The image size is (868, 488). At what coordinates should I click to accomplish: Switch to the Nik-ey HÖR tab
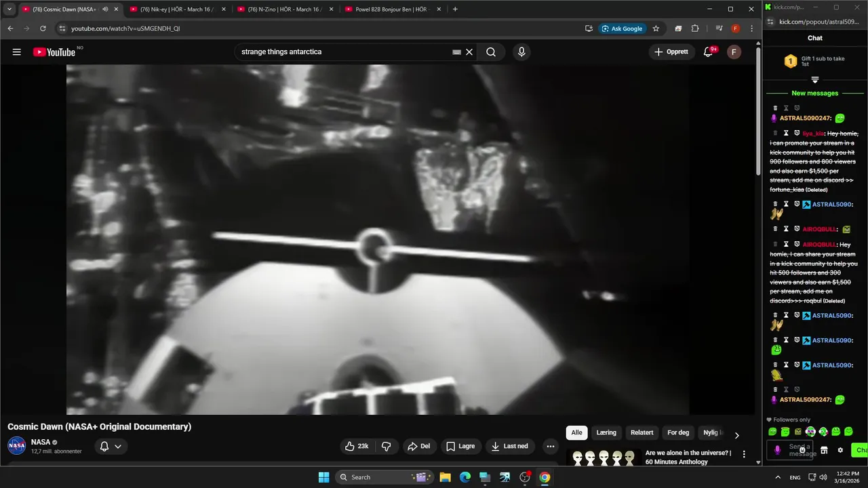[177, 9]
